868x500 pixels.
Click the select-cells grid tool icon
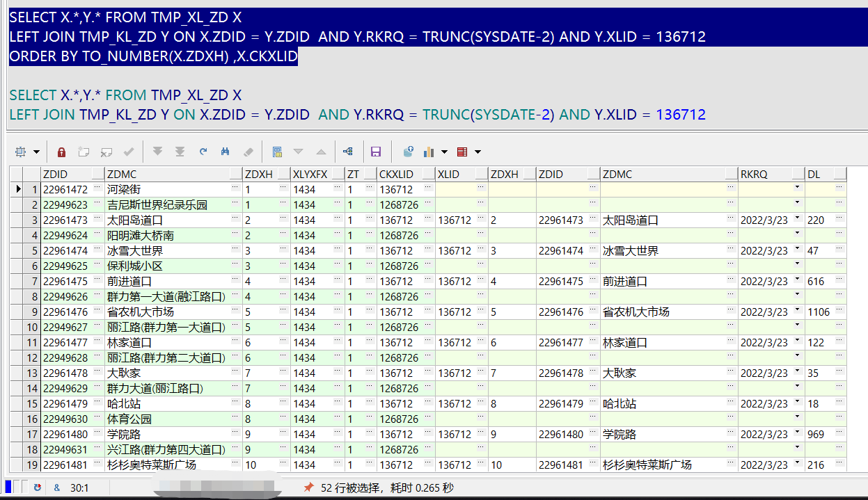pos(20,152)
